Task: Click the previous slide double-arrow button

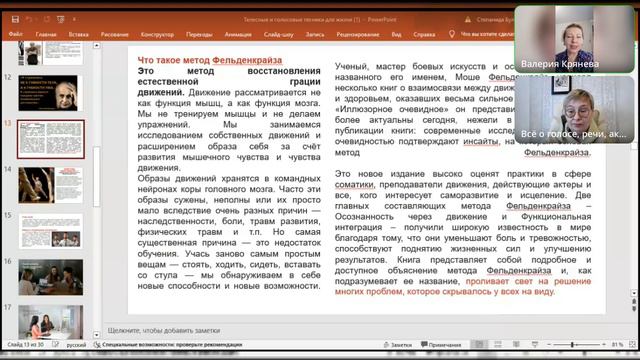Action: (633, 301)
